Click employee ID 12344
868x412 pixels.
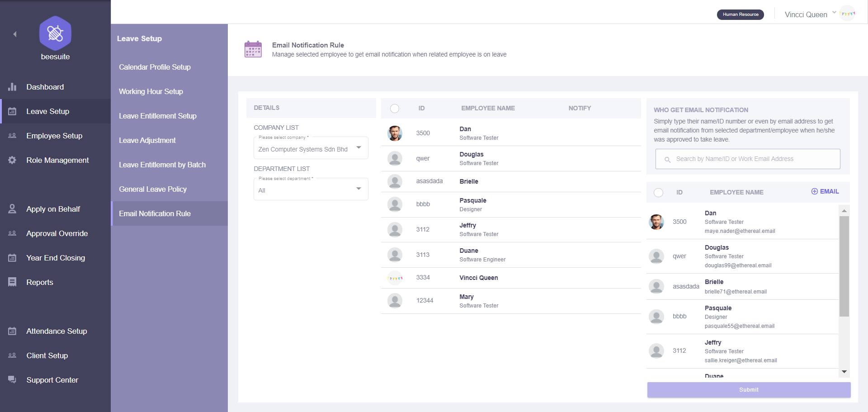click(425, 300)
